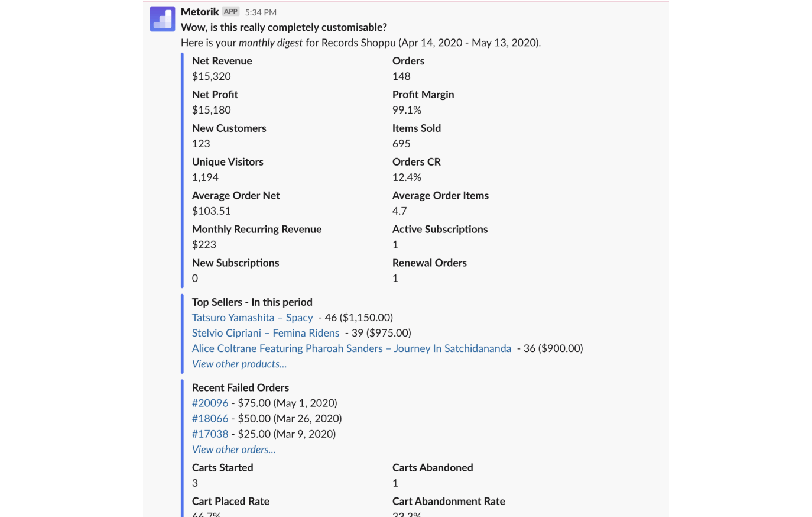The width and height of the screenshot is (812, 517).
Task: Click the Monthly Recurring Revenue value $223
Action: (x=204, y=245)
